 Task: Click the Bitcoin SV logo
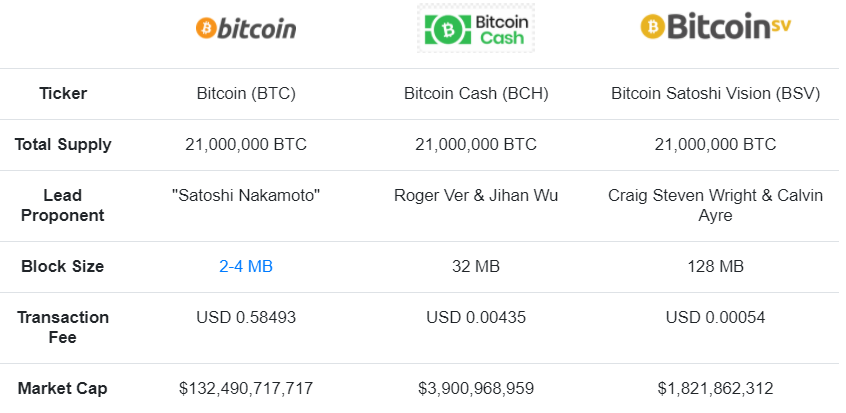pos(714,27)
